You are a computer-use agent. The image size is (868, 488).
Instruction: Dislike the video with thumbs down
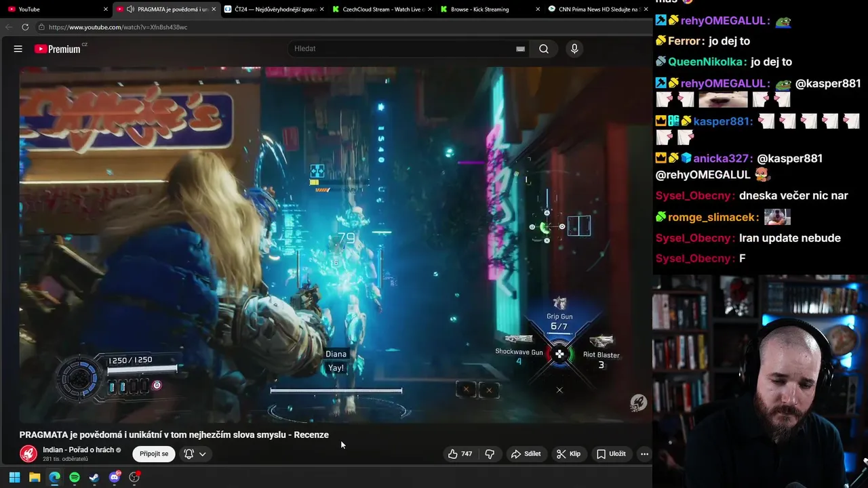(x=490, y=454)
